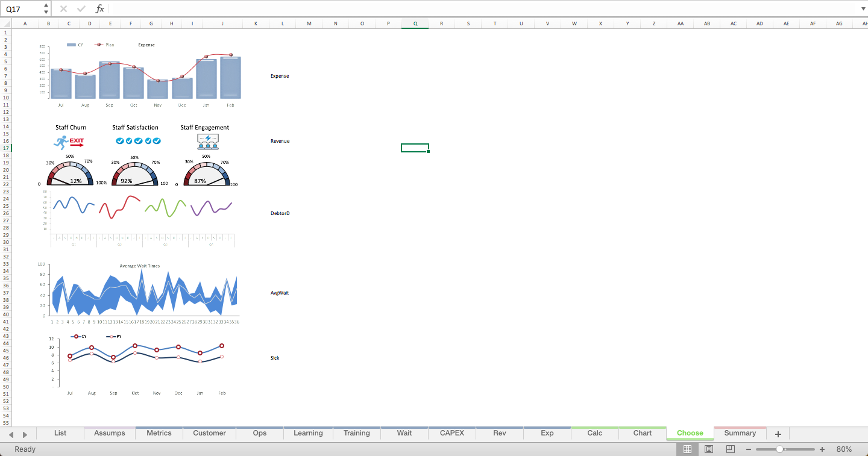Click the zoom in plus icon

[x=822, y=449]
